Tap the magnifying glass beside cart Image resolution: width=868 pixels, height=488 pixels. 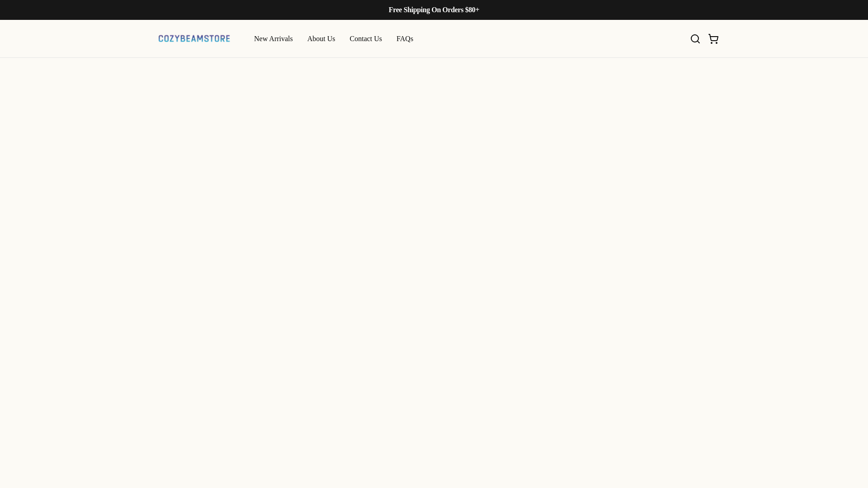tap(695, 39)
